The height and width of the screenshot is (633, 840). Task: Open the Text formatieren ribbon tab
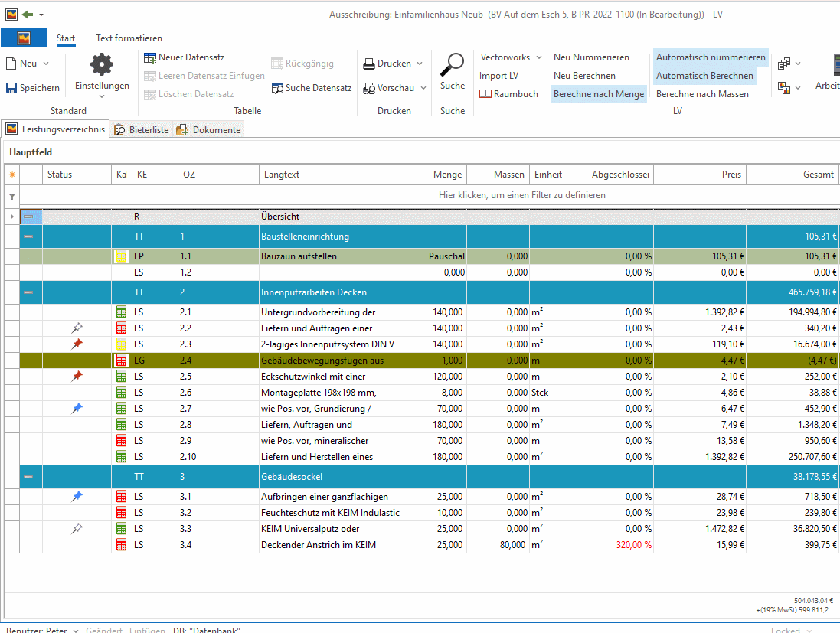[x=129, y=38]
